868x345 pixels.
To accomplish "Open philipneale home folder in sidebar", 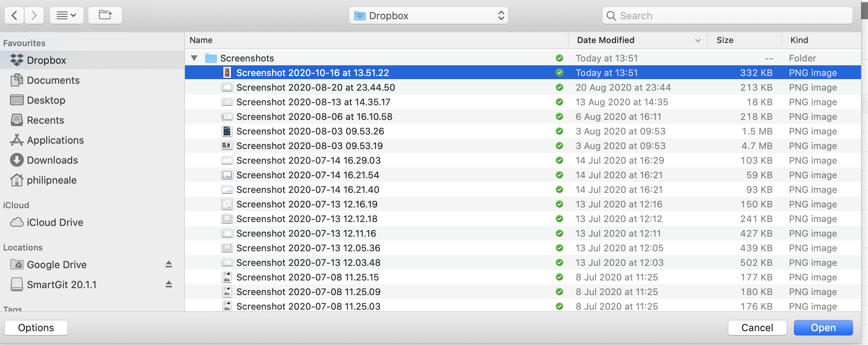I will [x=51, y=180].
